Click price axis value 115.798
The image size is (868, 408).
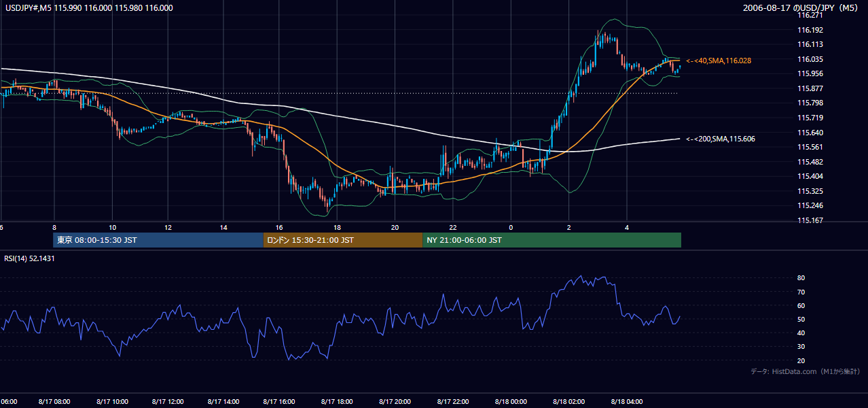coord(810,103)
